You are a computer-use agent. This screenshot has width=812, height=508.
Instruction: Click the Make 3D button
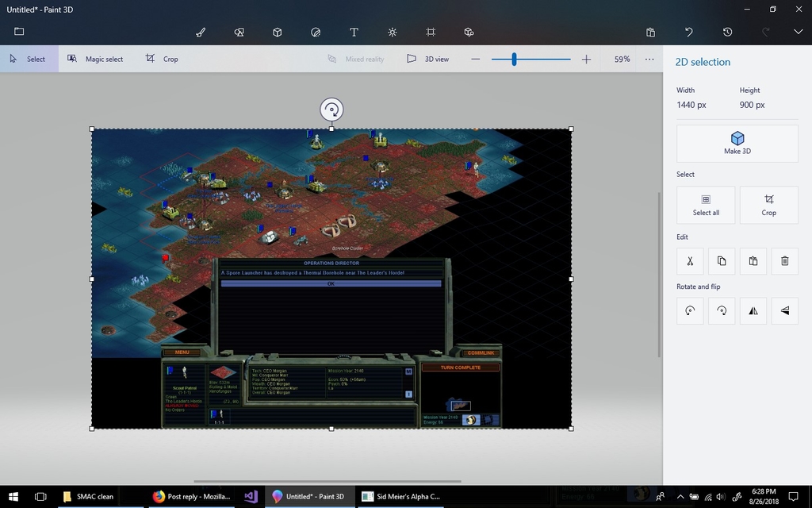(x=737, y=143)
